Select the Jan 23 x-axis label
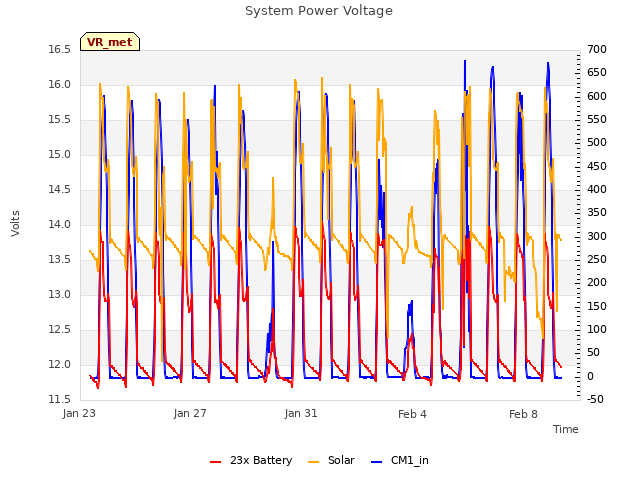The image size is (640, 480). (x=79, y=413)
